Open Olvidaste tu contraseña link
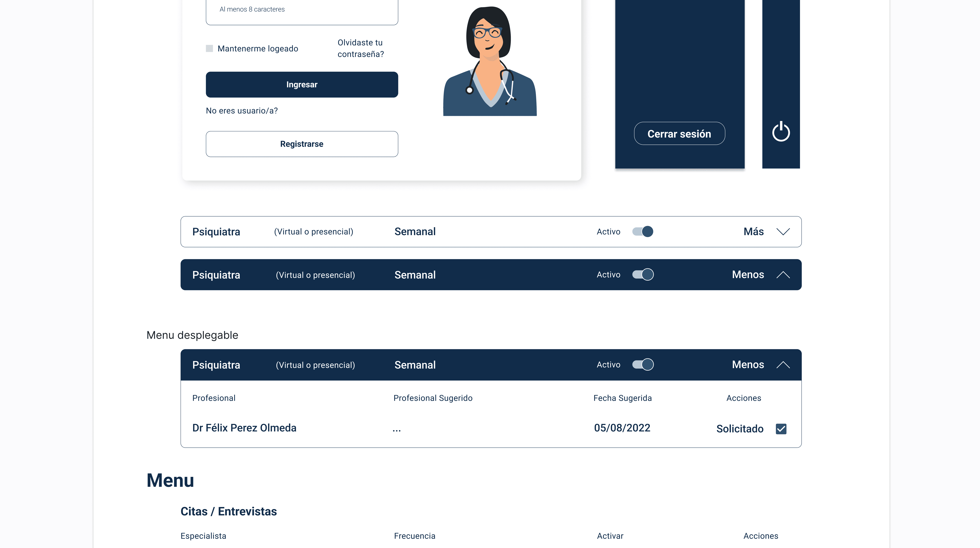This screenshot has width=980, height=548. point(360,48)
